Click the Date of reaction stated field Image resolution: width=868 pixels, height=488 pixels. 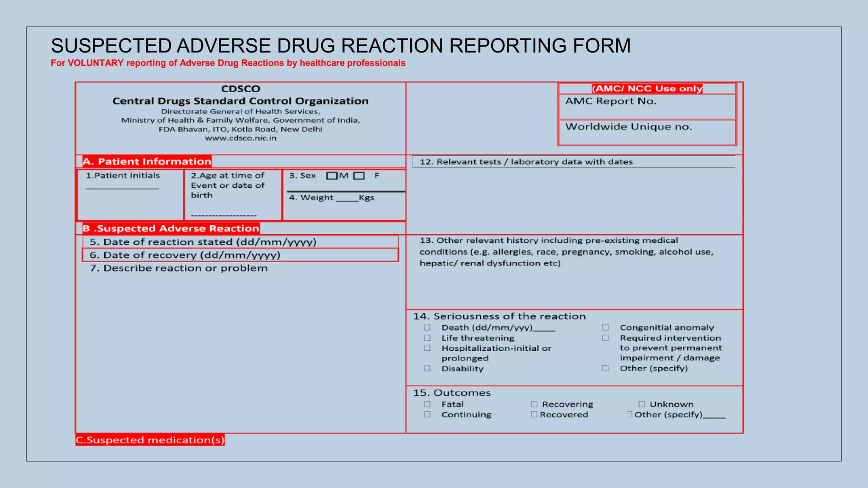click(240, 242)
